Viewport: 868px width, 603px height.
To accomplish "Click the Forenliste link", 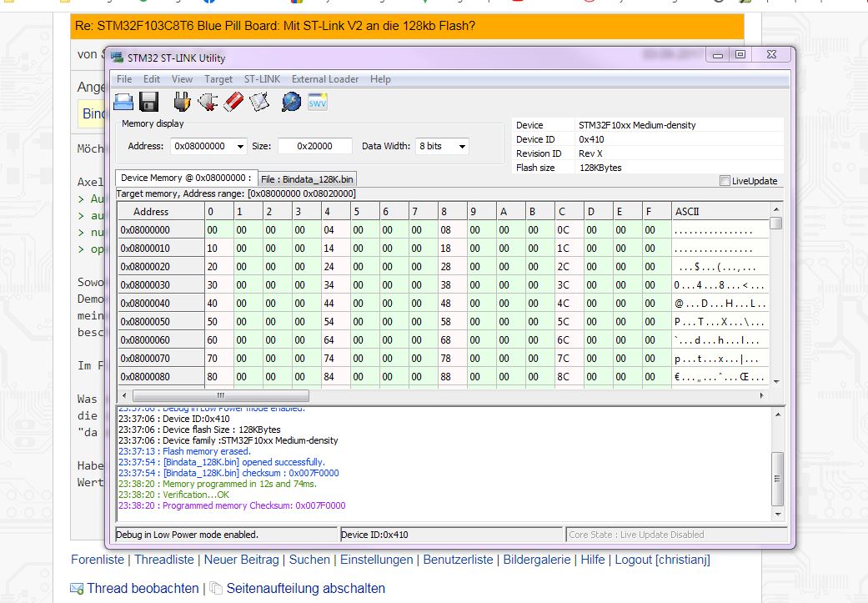I will (x=98, y=560).
